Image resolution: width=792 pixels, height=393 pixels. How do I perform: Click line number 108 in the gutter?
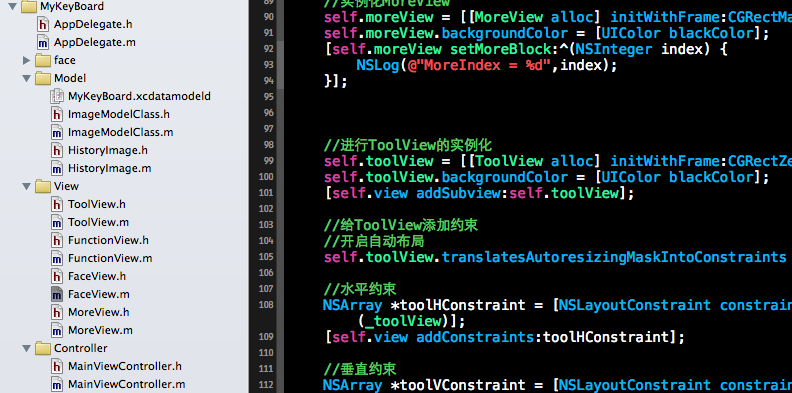tap(266, 305)
